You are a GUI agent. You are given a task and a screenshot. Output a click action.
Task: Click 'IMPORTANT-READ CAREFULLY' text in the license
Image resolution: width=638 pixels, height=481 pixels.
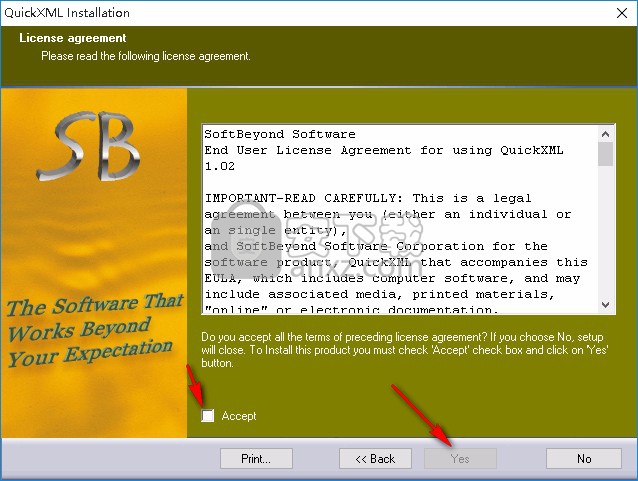(x=303, y=198)
